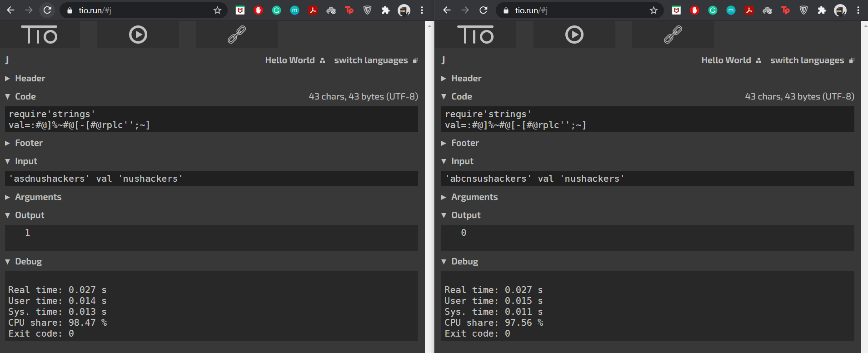The image size is (868, 353).
Task: Click switch languages link in left window
Action: point(376,60)
